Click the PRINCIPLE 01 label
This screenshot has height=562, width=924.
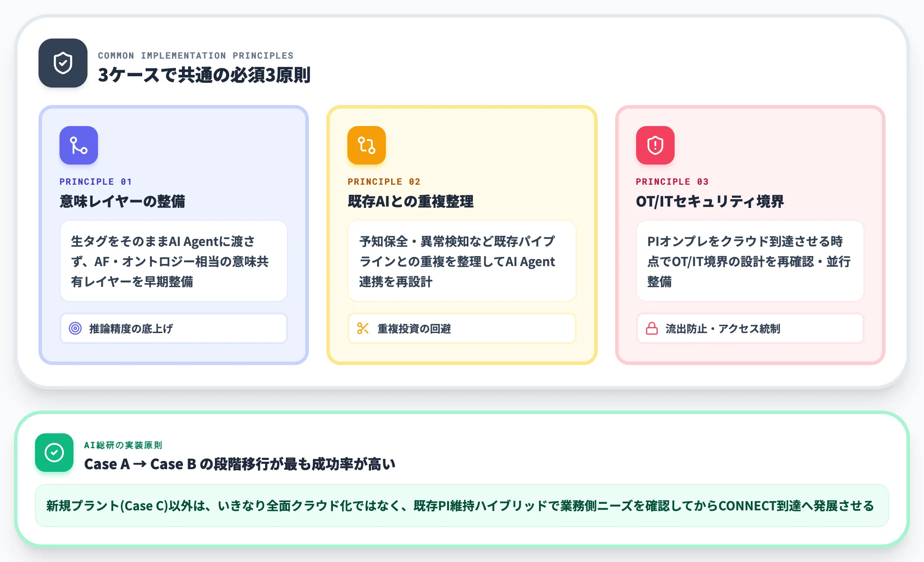[95, 182]
